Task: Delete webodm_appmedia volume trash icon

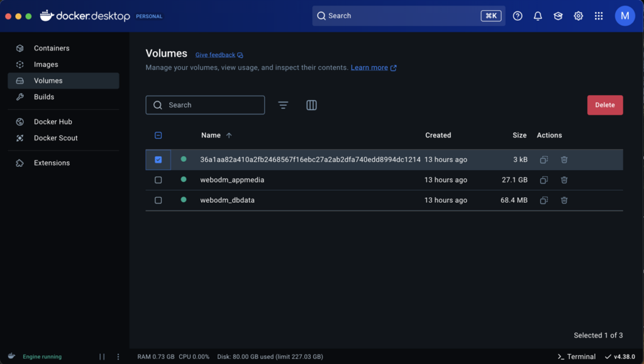Action: point(564,179)
